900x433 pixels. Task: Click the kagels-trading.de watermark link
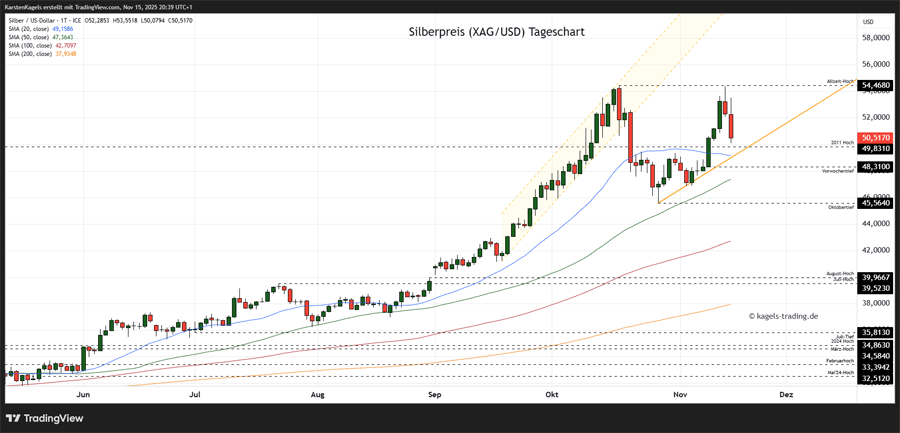(x=783, y=316)
